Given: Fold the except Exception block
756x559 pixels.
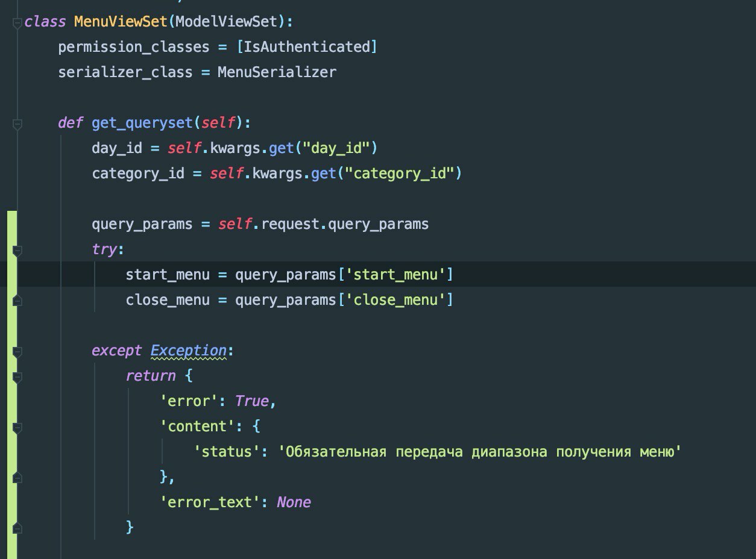Looking at the screenshot, I should tap(17, 351).
